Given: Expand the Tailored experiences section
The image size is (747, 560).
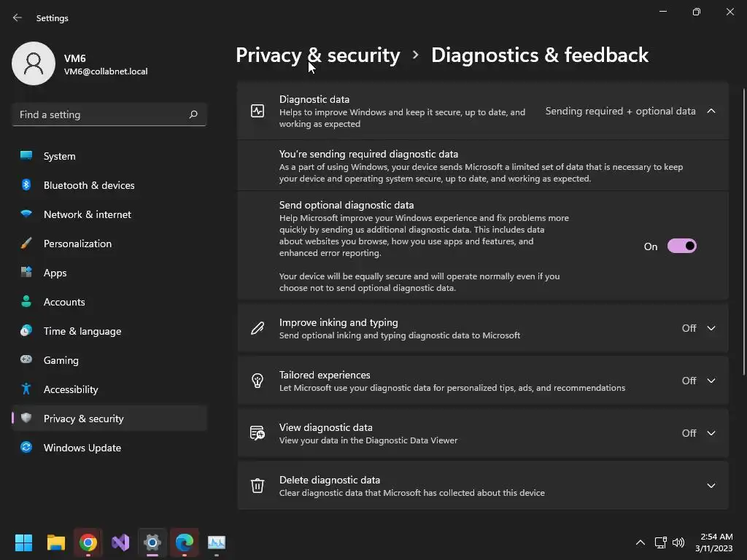Looking at the screenshot, I should point(711,381).
